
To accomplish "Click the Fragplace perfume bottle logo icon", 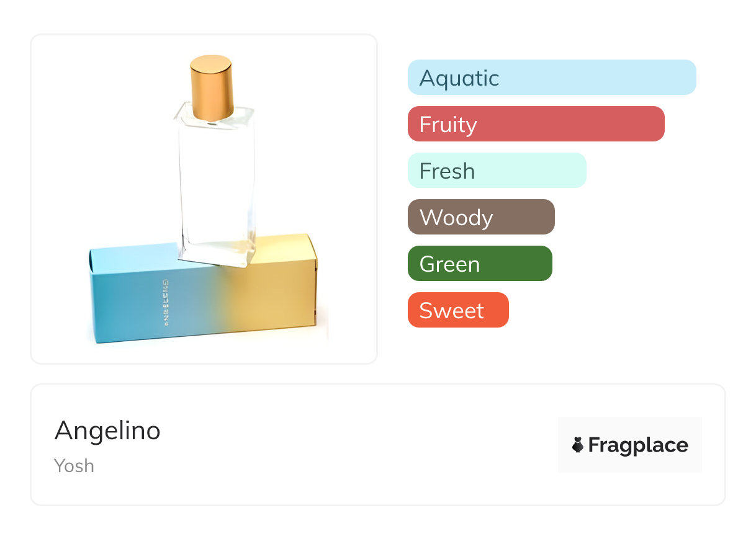I will (578, 445).
